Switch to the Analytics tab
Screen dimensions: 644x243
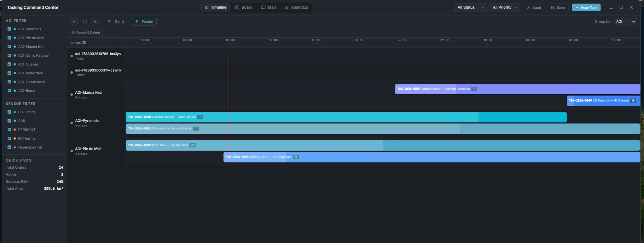point(296,7)
